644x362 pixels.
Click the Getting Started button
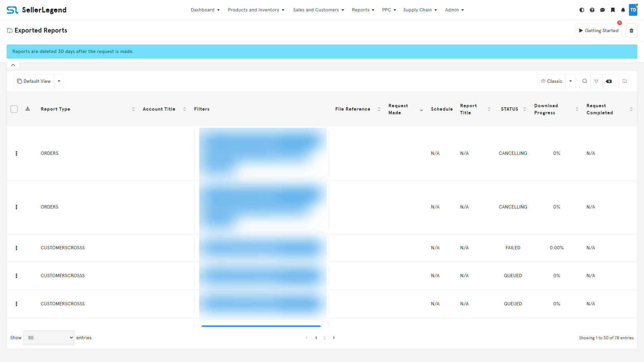[599, 31]
